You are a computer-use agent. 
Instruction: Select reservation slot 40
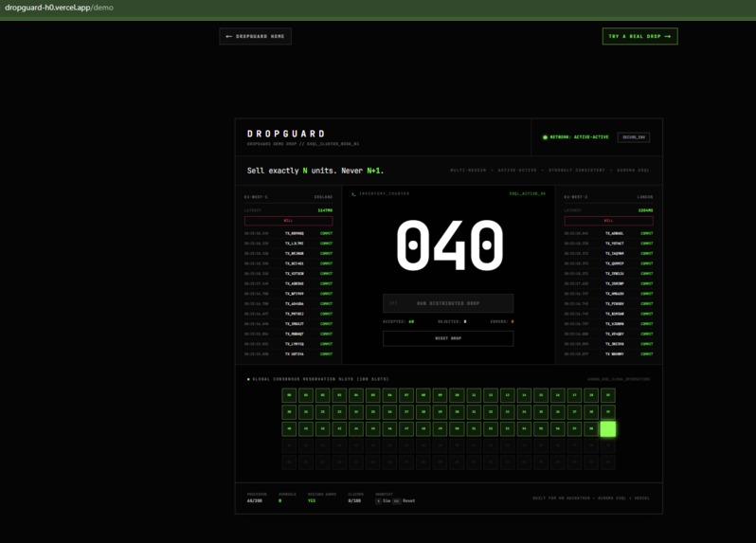pos(289,428)
